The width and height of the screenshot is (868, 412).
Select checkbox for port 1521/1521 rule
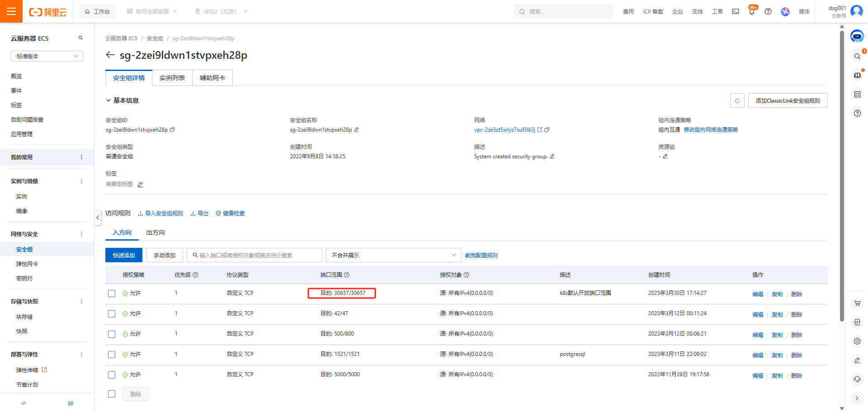point(112,355)
